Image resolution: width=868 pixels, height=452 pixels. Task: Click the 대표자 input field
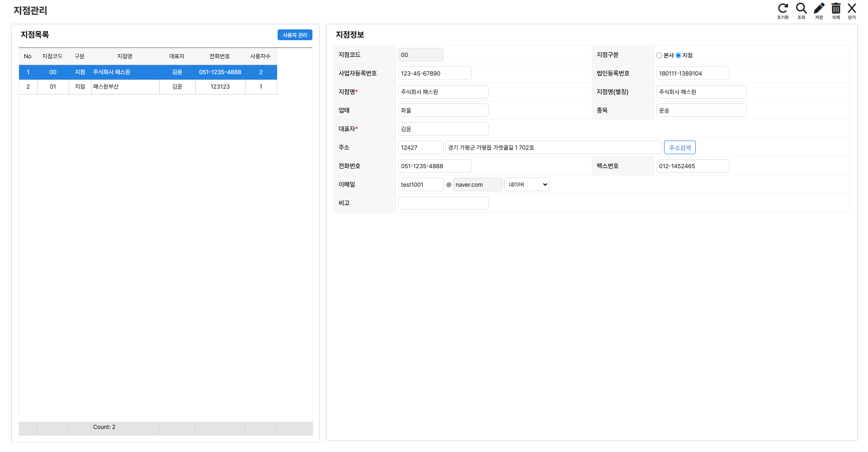click(443, 129)
